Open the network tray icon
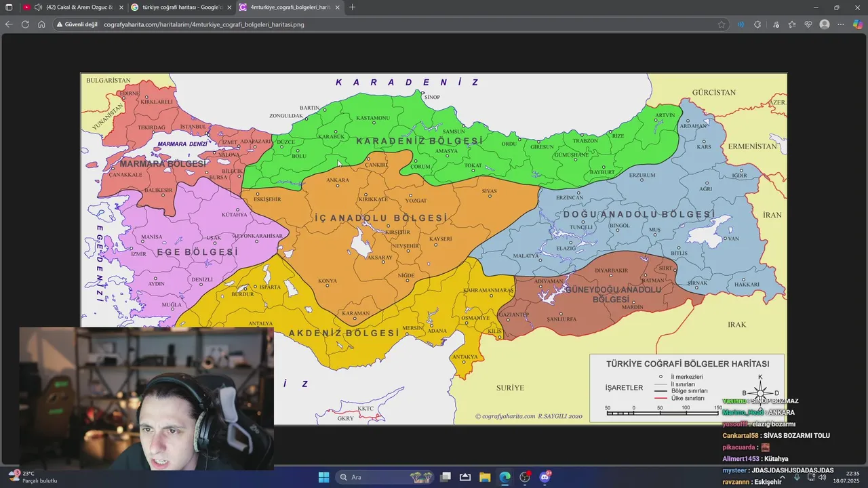 pyautogui.click(x=811, y=477)
